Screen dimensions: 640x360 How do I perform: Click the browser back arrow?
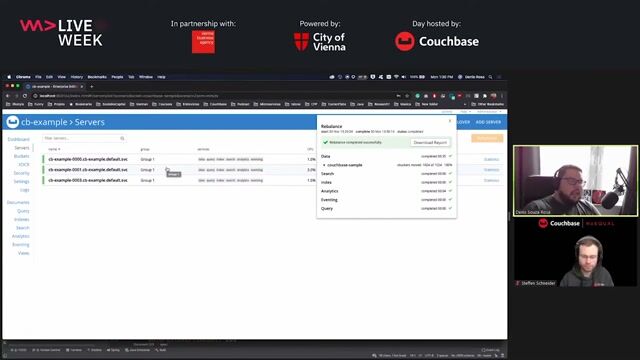8,96
